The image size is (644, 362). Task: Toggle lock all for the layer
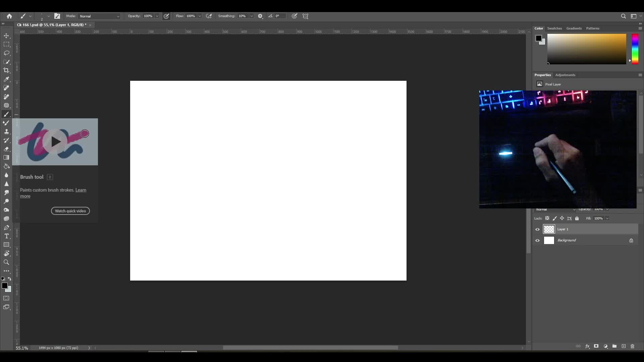click(x=577, y=218)
